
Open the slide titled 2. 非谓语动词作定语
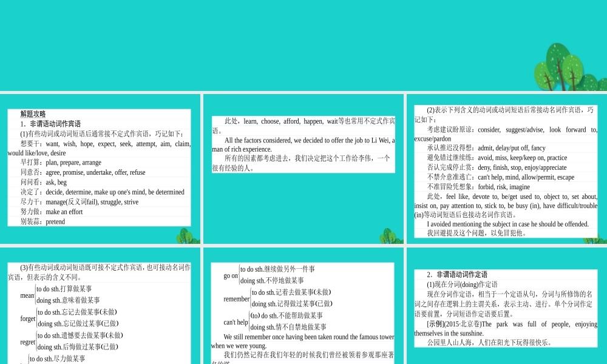[x=507, y=306]
